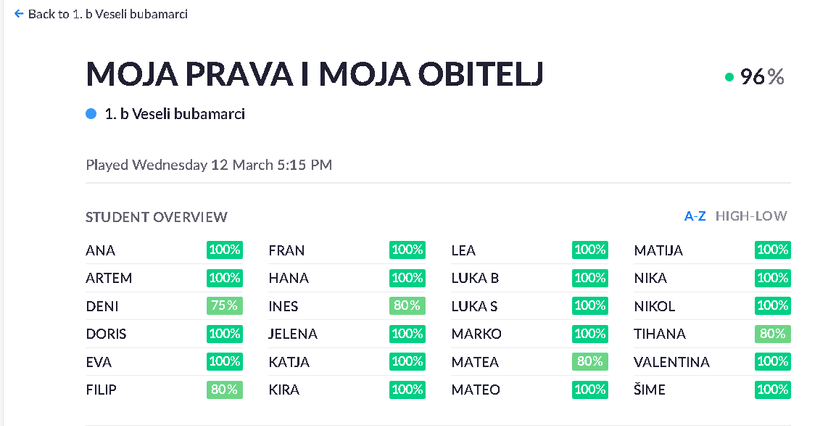Click the blue class dot icon
This screenshot has width=828, height=426.
[92, 114]
